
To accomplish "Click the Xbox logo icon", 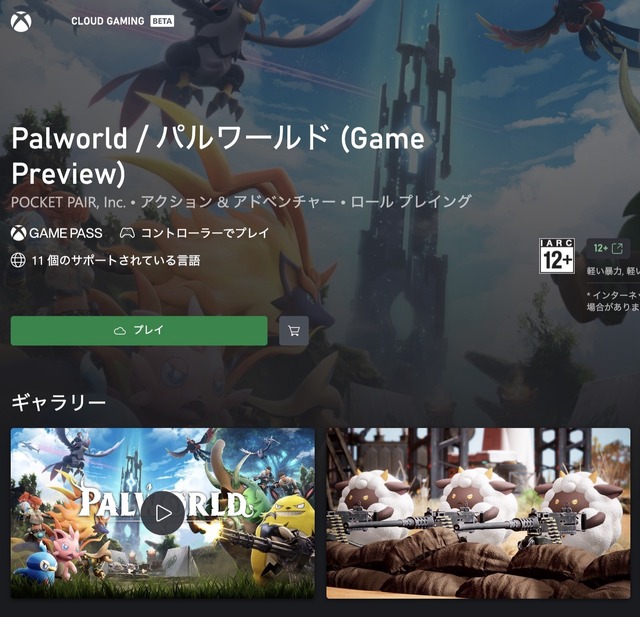I will (21, 22).
